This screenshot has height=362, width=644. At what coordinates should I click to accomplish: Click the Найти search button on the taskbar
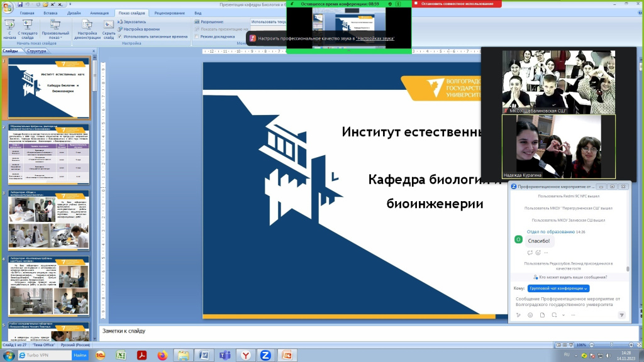80,356
